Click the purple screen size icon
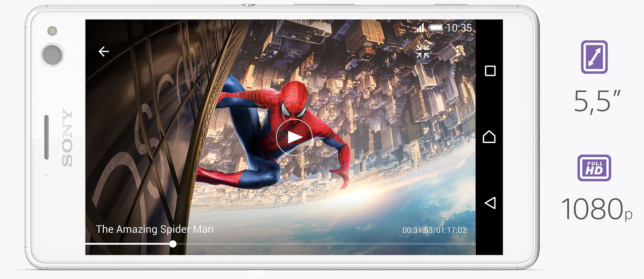Viewport: 644px width, 279px height. pos(594,57)
